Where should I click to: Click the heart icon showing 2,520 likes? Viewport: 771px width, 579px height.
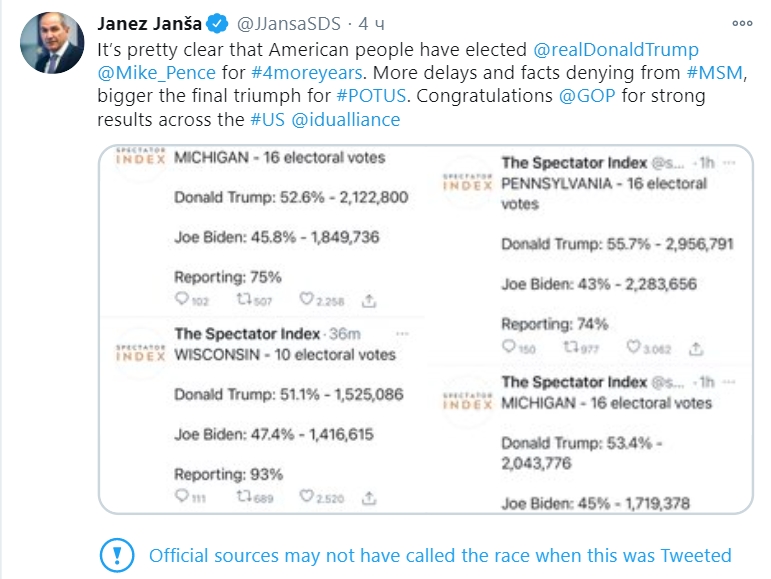coord(306,497)
